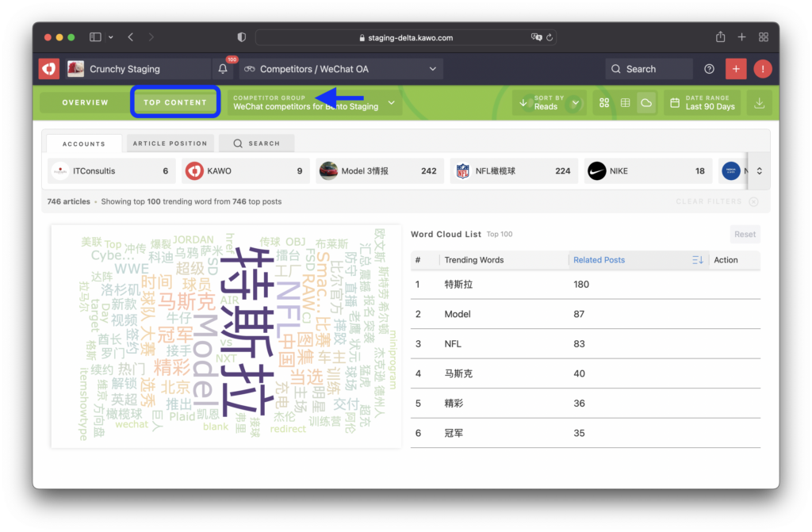Click the word JORDAN in the cloud

[x=193, y=239]
